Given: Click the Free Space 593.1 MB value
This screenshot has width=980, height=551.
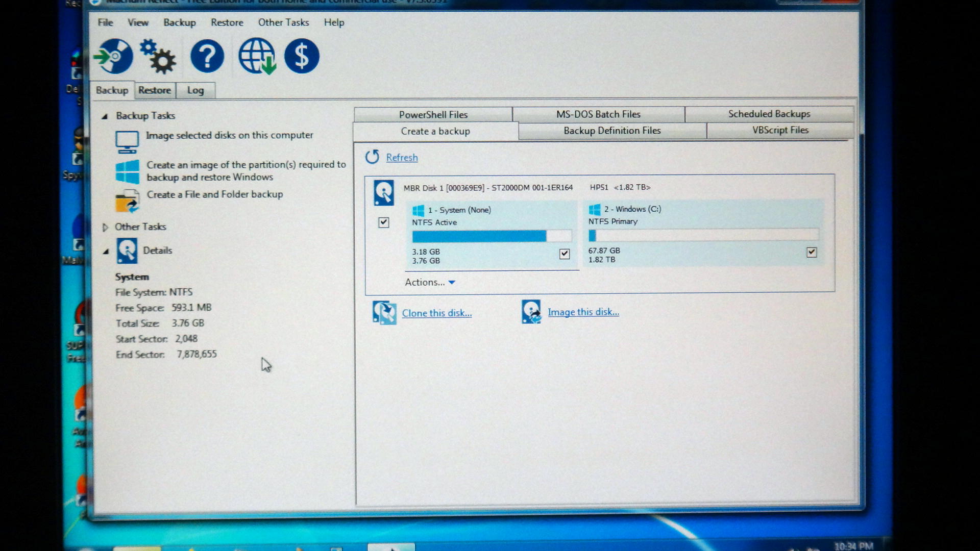Looking at the screenshot, I should pyautogui.click(x=191, y=308).
